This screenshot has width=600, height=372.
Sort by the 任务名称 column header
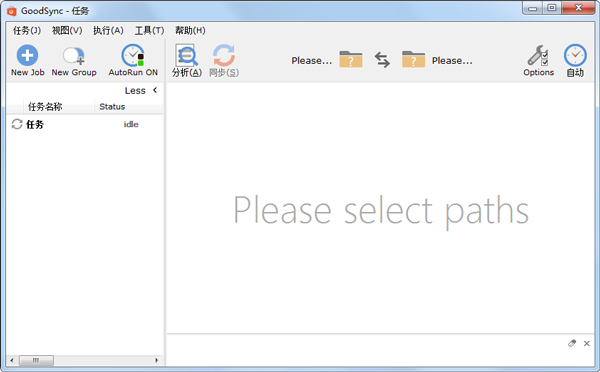pyautogui.click(x=59, y=106)
